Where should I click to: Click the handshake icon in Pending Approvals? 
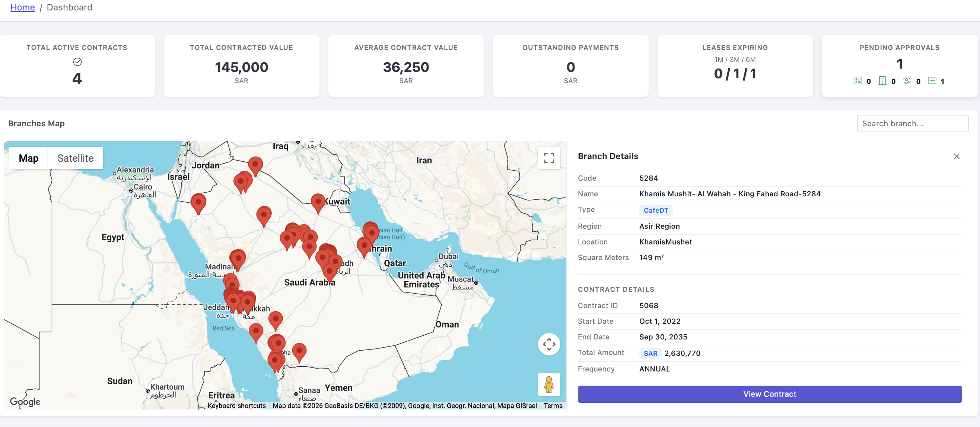point(907,81)
